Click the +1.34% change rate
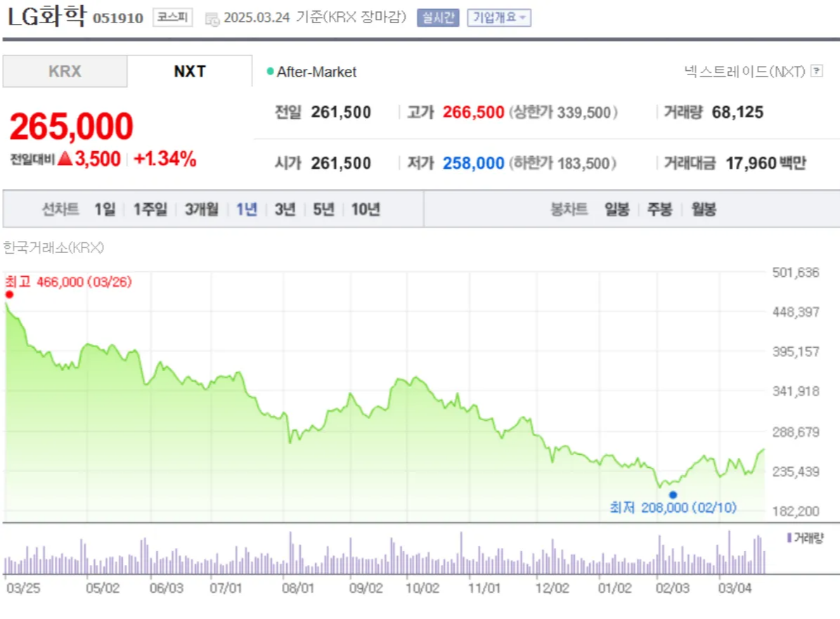Screen dimensions: 840x619 [x=165, y=159]
